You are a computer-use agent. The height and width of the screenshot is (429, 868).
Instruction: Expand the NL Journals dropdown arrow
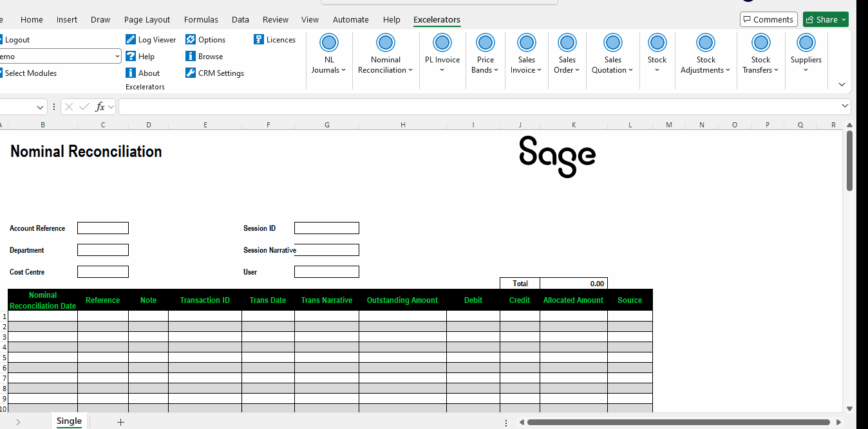tap(344, 70)
